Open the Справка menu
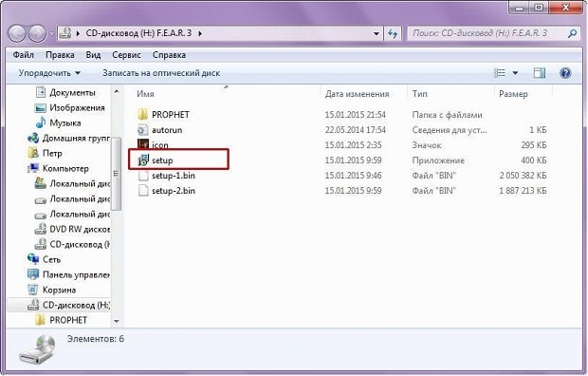 click(x=169, y=55)
